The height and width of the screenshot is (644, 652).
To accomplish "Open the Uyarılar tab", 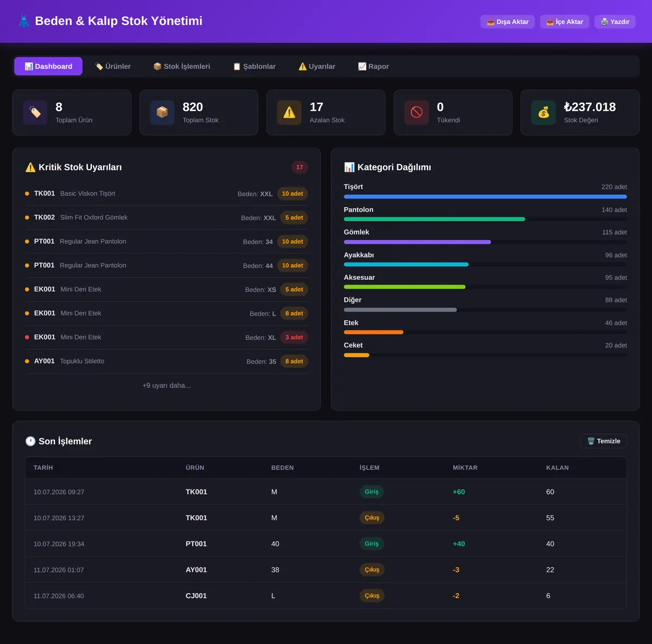I will tap(317, 66).
